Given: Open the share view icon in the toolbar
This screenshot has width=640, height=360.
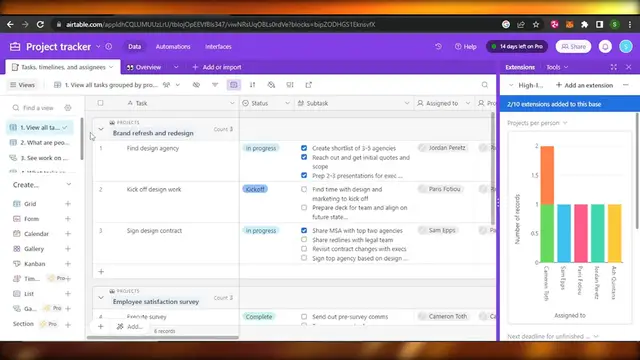Looking at the screenshot, I should 309,85.
